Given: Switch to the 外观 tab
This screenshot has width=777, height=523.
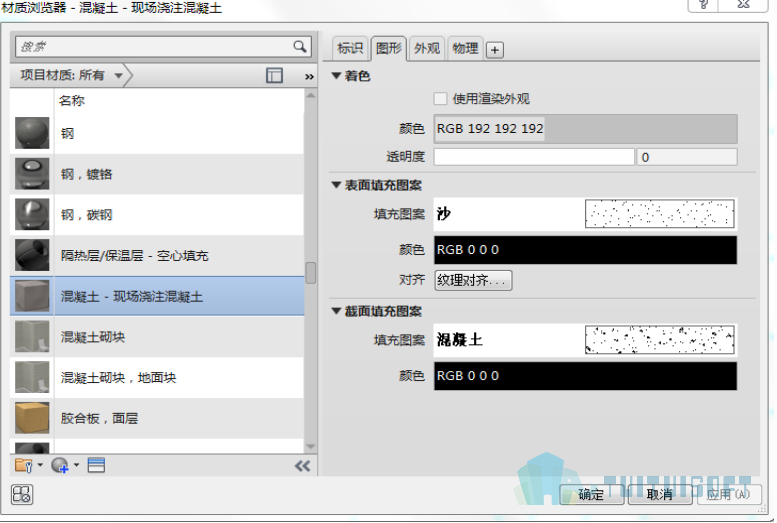Looking at the screenshot, I should point(427,49).
